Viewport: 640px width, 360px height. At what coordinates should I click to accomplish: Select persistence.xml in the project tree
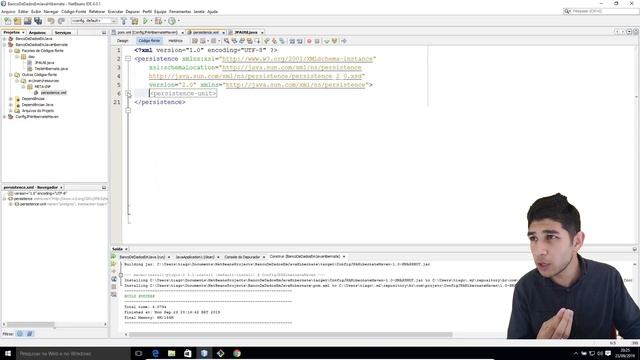tap(53, 93)
